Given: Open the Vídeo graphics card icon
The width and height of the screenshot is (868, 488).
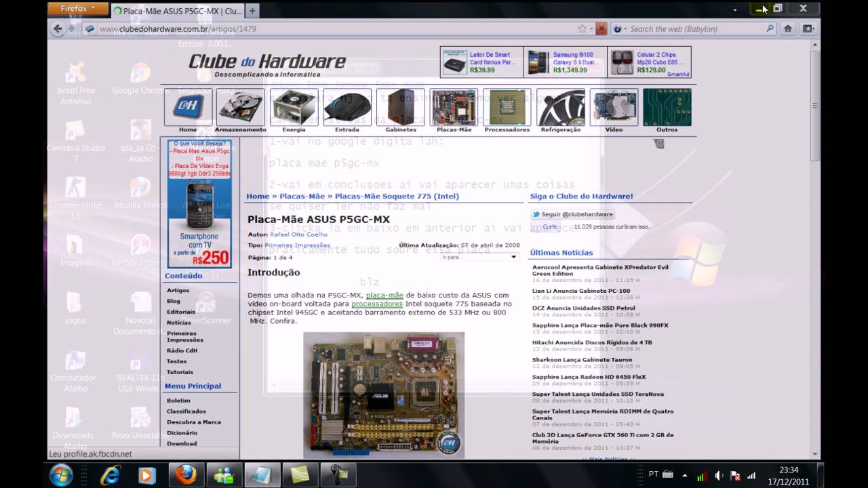Looking at the screenshot, I should coord(614,107).
